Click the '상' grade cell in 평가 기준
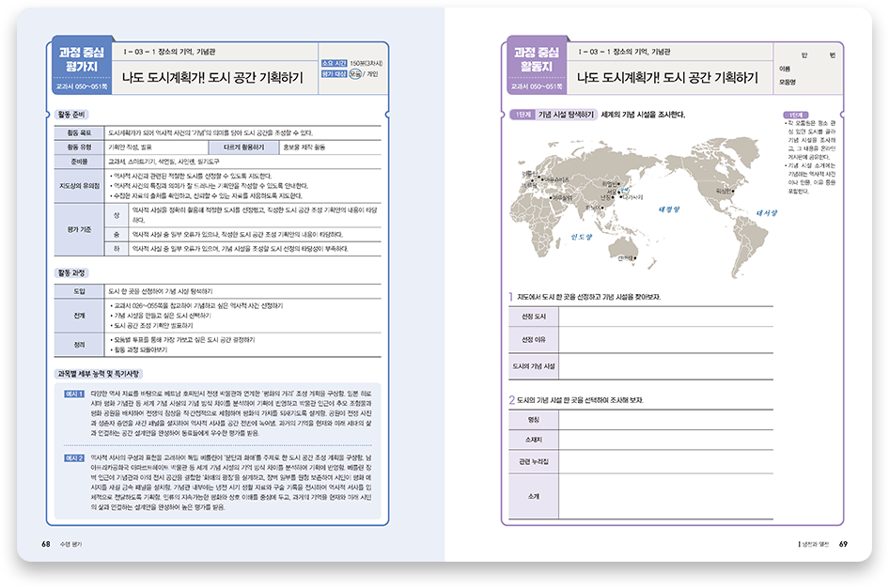 pyautogui.click(x=117, y=215)
